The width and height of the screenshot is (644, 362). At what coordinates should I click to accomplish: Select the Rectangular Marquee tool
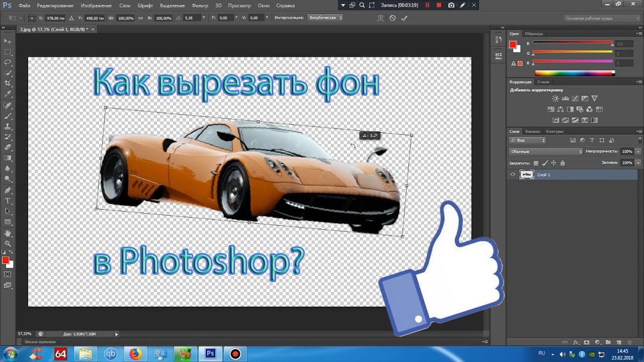(8, 52)
